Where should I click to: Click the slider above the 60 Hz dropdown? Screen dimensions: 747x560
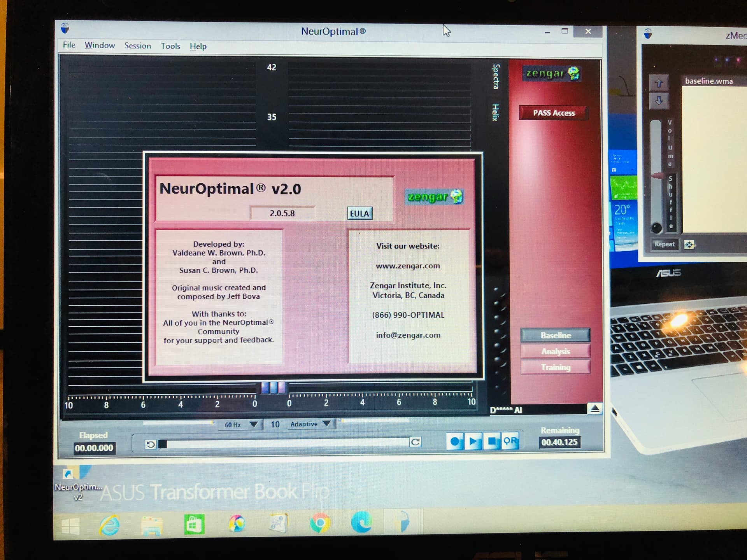tap(178, 422)
